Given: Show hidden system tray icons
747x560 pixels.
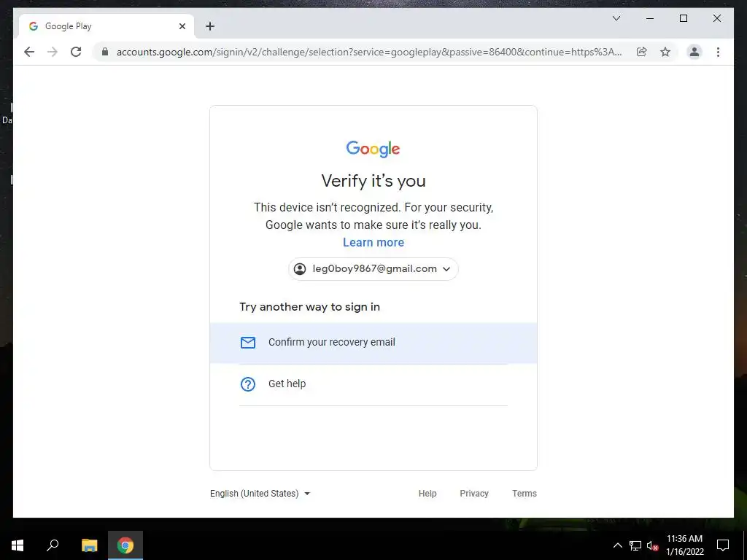Looking at the screenshot, I should [617, 545].
